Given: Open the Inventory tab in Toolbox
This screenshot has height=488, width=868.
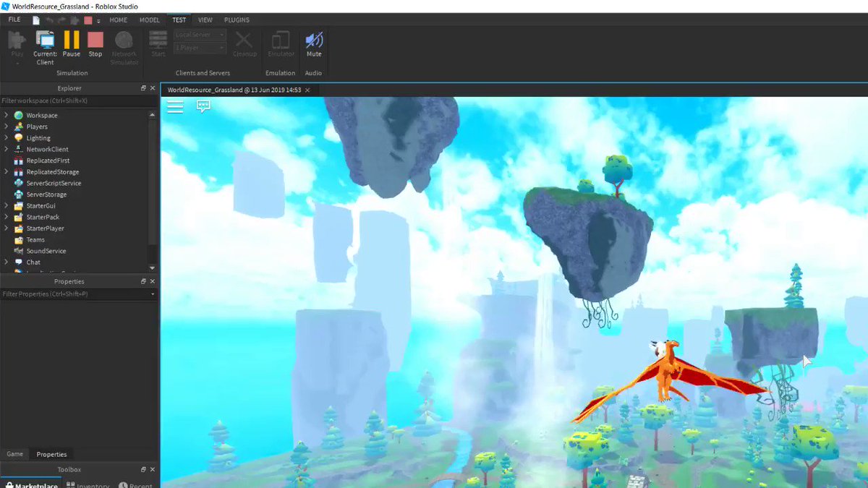Looking at the screenshot, I should (x=88, y=485).
